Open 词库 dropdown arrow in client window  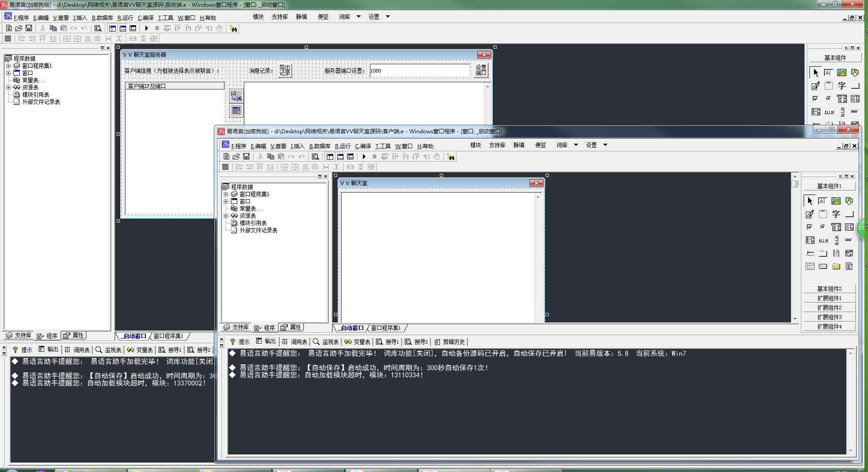576,145
